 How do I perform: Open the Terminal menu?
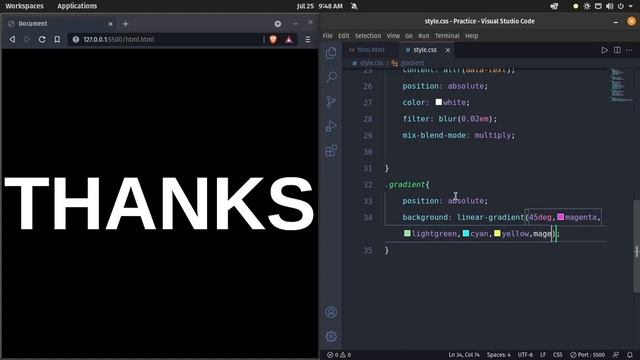[x=447, y=36]
